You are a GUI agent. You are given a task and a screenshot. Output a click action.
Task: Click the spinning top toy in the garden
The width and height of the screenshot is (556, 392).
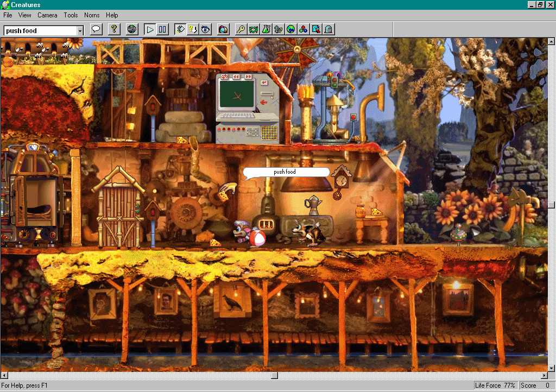point(458,235)
